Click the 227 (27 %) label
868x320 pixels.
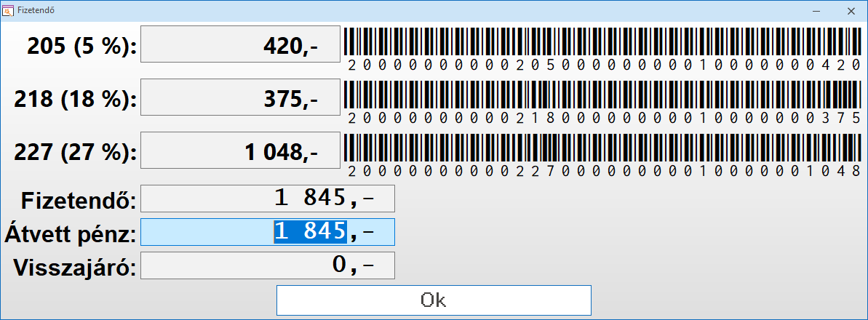tap(75, 153)
